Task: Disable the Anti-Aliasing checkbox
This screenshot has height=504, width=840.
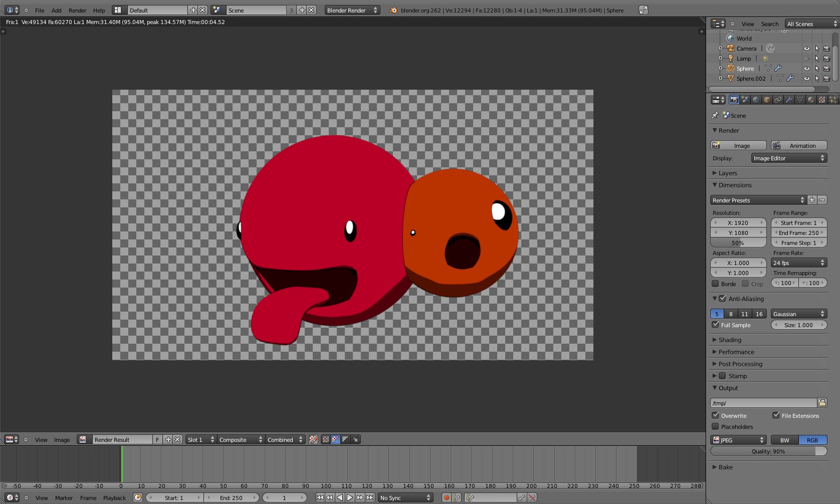Action: 722,299
